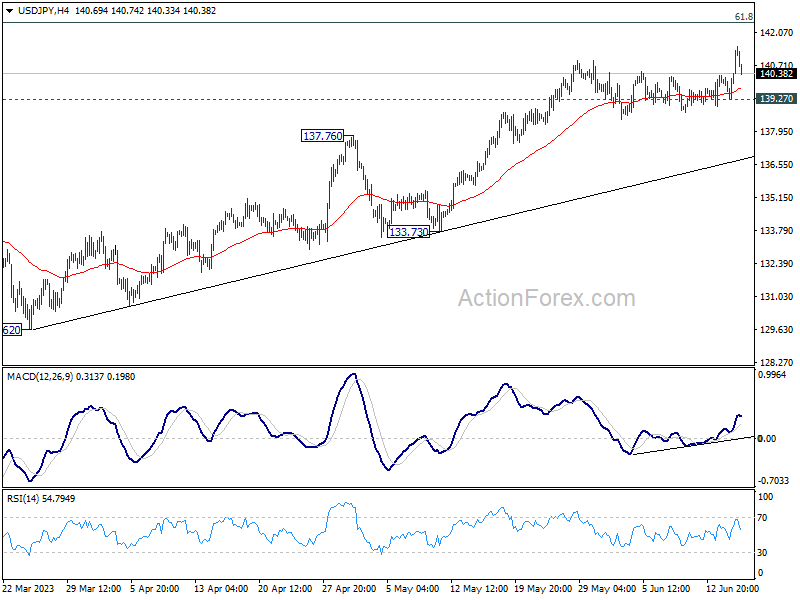Click the RSI 30 level label
The width and height of the screenshot is (800, 600).
[x=762, y=553]
